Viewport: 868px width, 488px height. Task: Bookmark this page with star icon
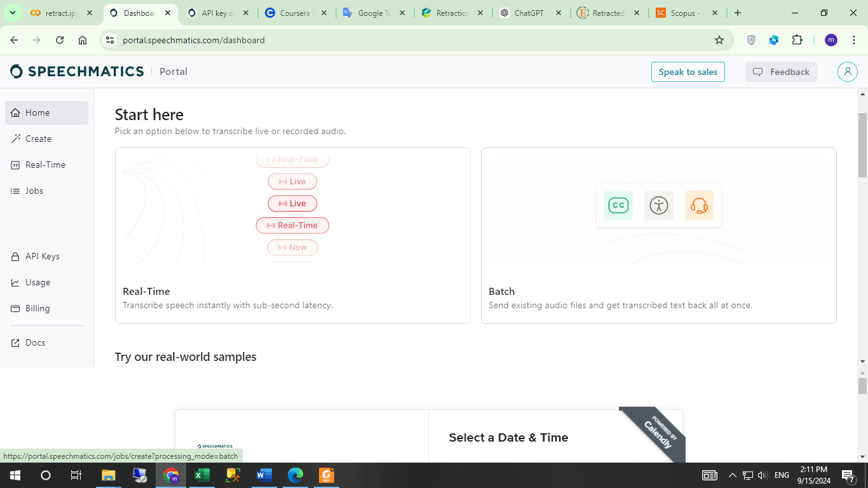[719, 40]
